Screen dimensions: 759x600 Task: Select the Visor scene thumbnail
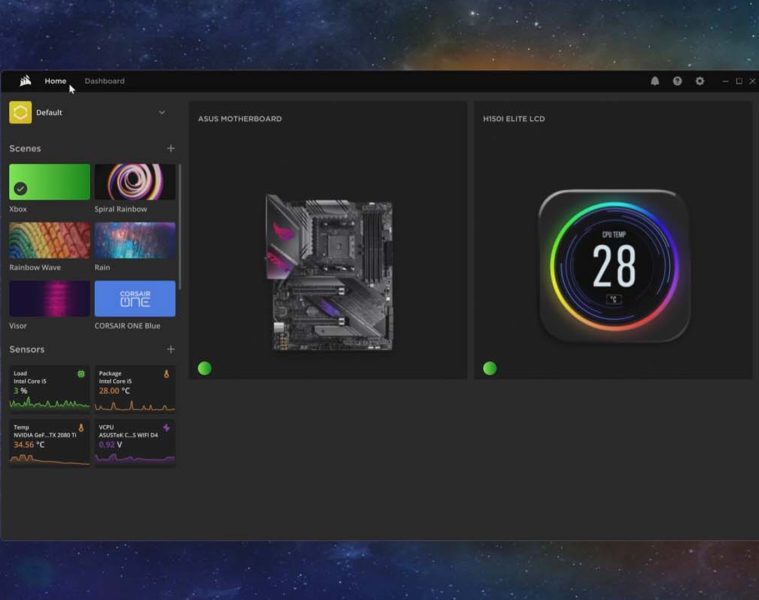(x=49, y=299)
